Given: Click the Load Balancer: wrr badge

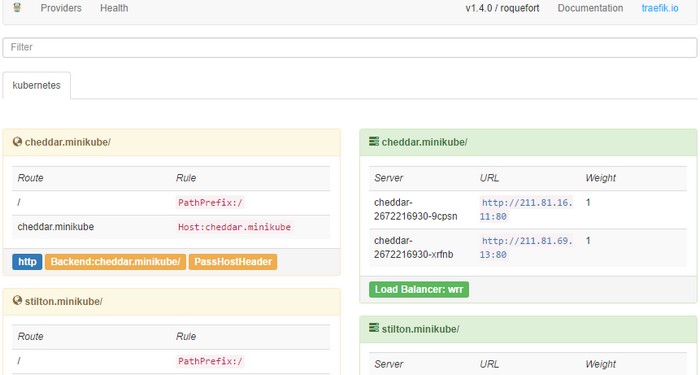Looking at the screenshot, I should [x=419, y=289].
